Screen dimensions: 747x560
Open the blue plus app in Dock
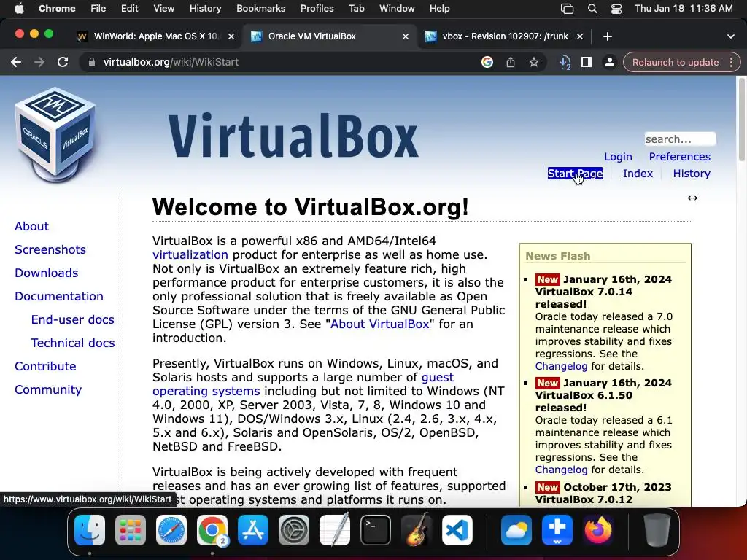(x=557, y=530)
